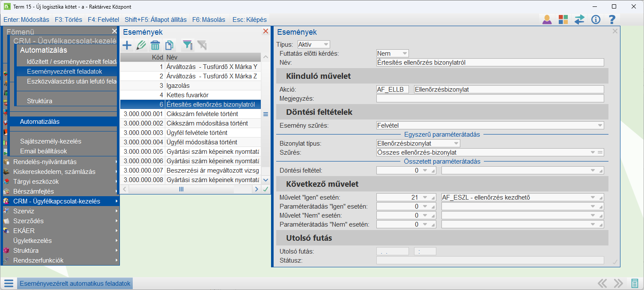Close the Főmenü panel
The image size is (644, 290).
click(x=114, y=31)
